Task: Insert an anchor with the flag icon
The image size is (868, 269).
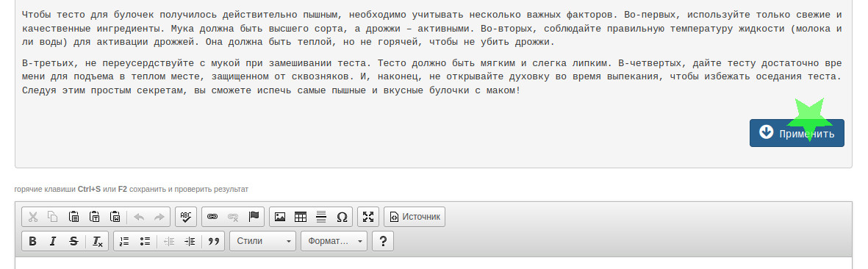Action: [254, 217]
